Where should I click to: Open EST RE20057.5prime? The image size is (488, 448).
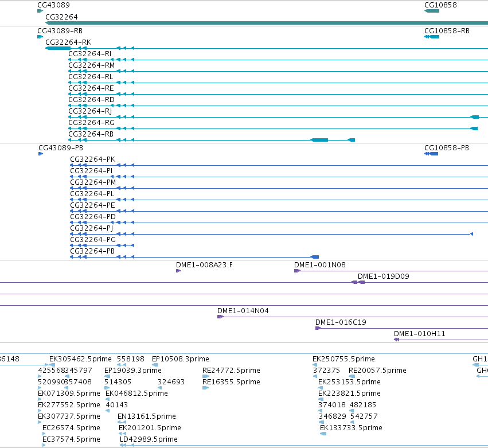pos(377,371)
